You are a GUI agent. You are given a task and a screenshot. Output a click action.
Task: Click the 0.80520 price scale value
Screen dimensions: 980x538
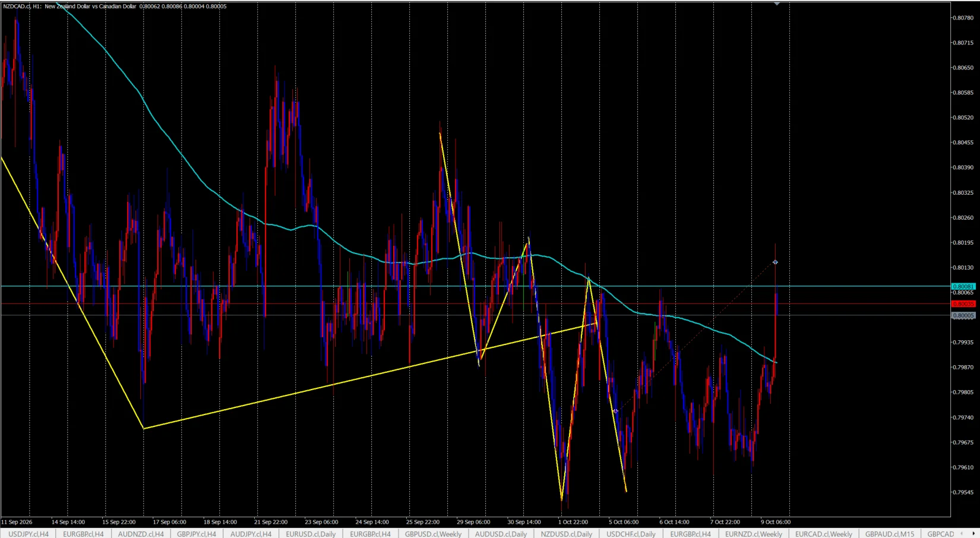pyautogui.click(x=963, y=118)
